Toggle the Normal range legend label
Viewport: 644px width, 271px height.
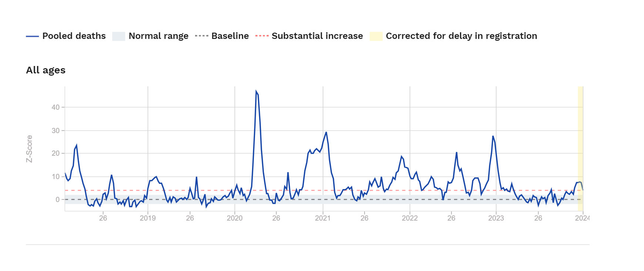158,36
